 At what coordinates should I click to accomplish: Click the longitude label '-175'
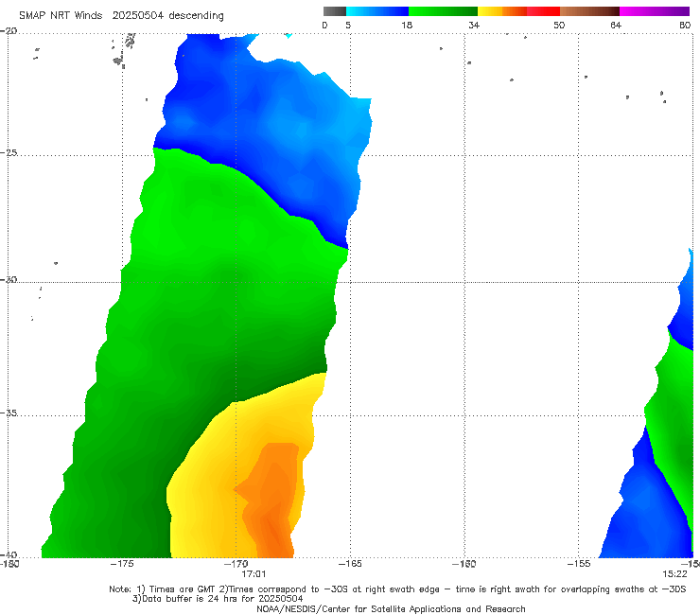click(122, 564)
